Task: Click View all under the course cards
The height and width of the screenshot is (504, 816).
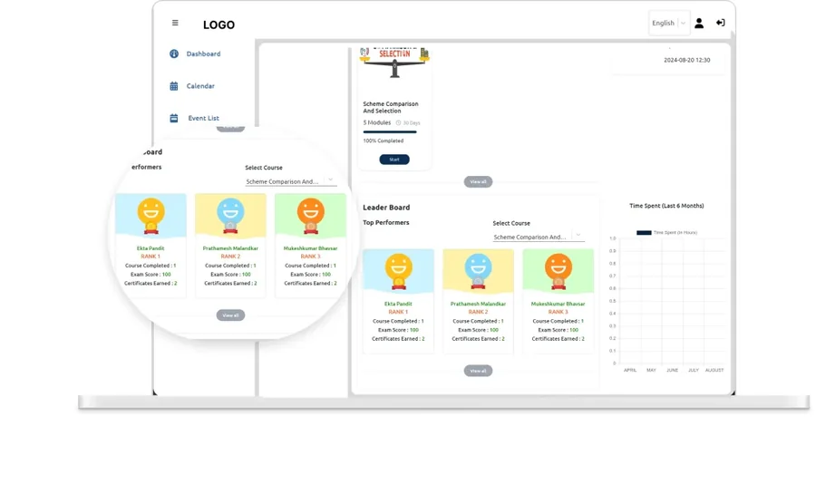Action: (478, 181)
